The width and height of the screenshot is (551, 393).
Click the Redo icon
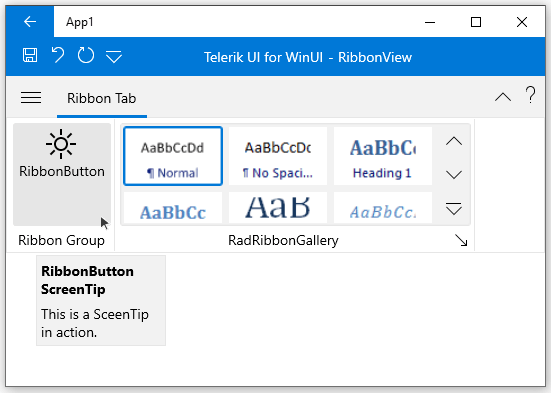point(86,56)
